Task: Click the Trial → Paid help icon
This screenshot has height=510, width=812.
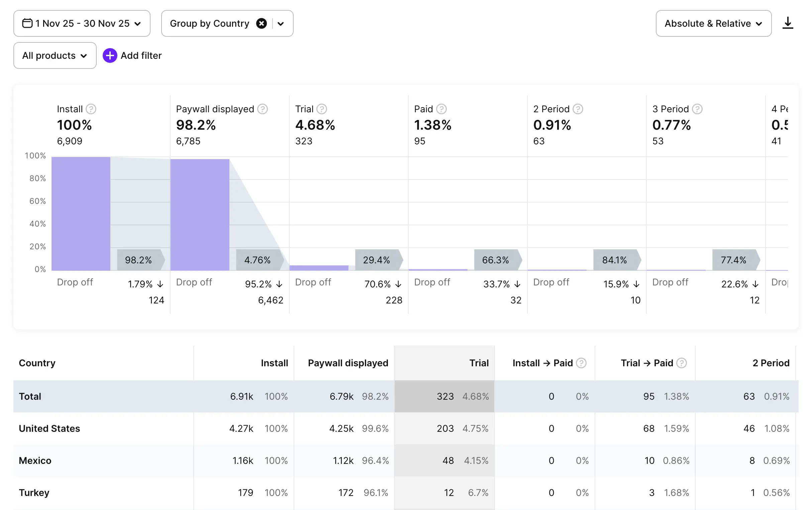Action: coord(682,363)
